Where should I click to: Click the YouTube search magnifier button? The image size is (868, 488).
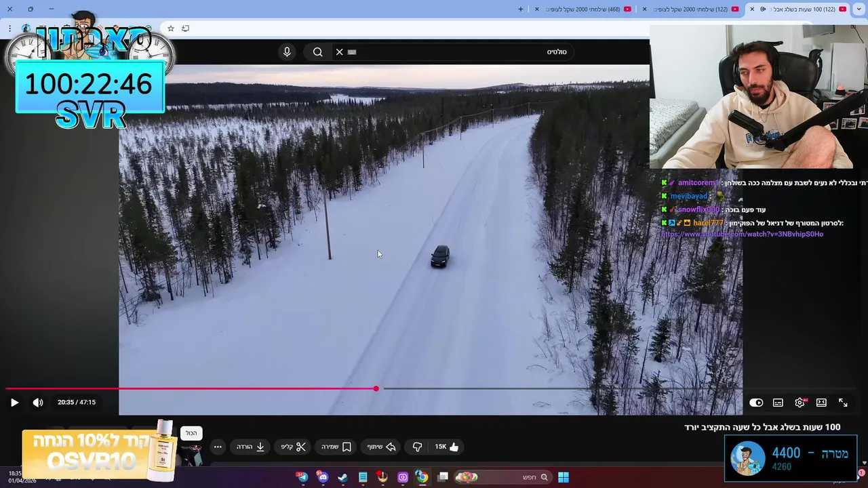click(x=317, y=52)
